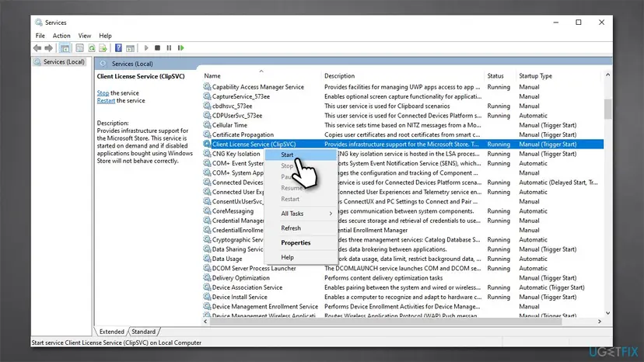The image size is (644, 362).
Task: Click gear icon next to Data Usage
Action: tap(207, 259)
